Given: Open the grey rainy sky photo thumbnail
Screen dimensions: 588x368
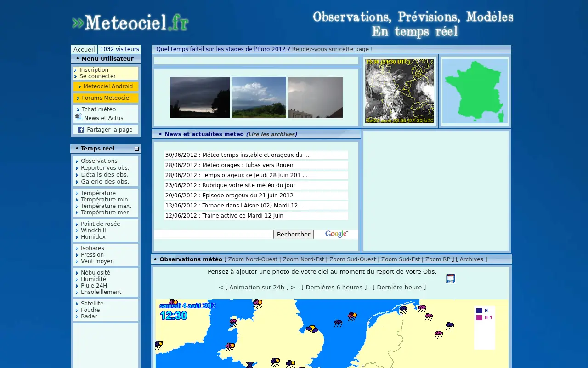Looking at the screenshot, I should pos(315,98).
